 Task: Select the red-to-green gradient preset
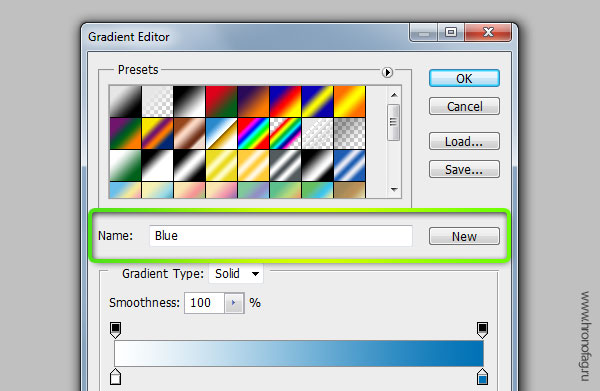point(221,101)
